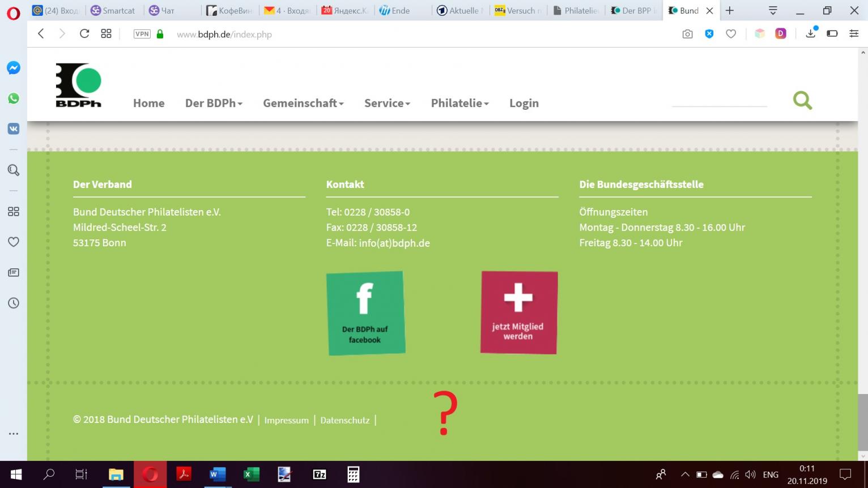Go forward to next page

tap(62, 34)
